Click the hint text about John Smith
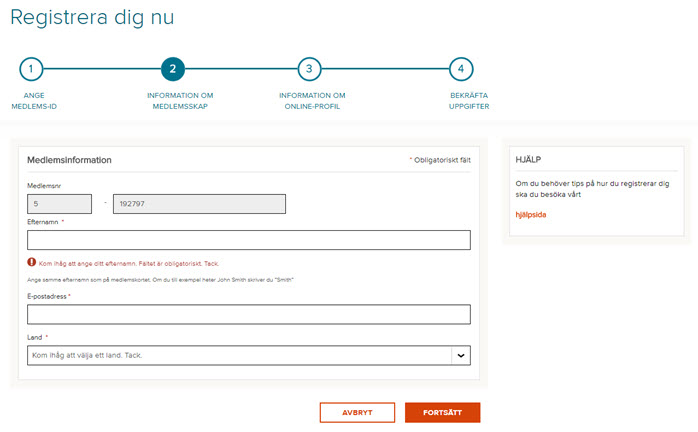This screenshot has height=432, width=698. click(x=160, y=280)
